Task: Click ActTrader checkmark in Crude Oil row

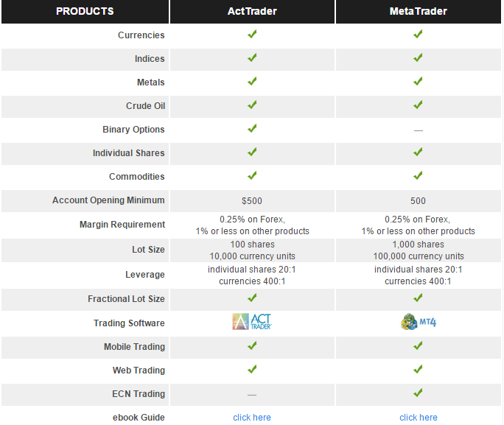Action: [x=252, y=105]
